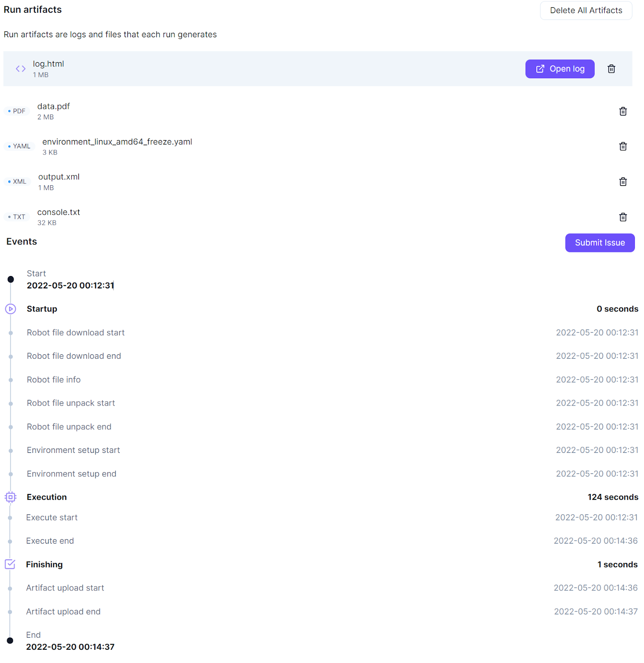Open environment_linux_amd64_freeze.yaml file name
This screenshot has width=644, height=663.
tap(117, 142)
